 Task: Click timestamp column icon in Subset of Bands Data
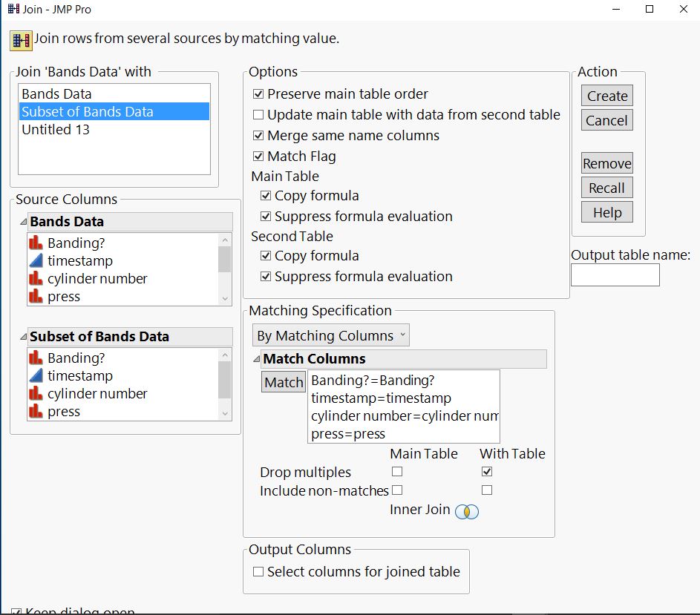coord(36,375)
